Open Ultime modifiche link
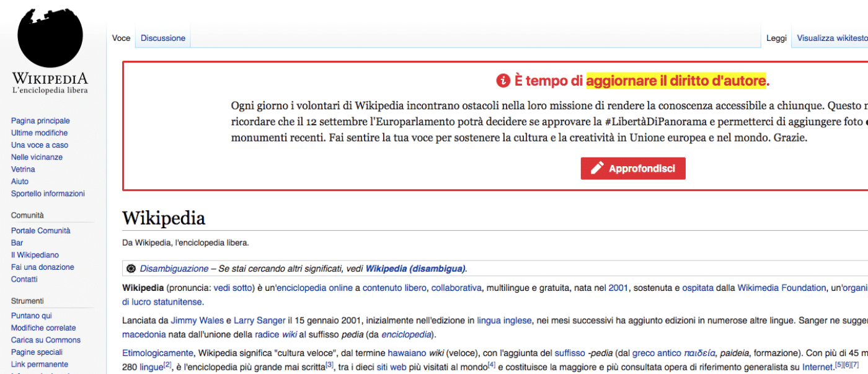Screen dimensions: 868x374 (39, 133)
